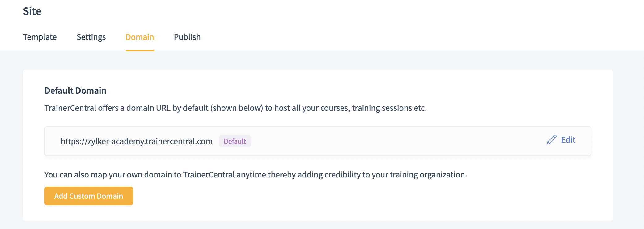This screenshot has width=644, height=229.
Task: Click the purple Default badge
Action: tap(235, 141)
